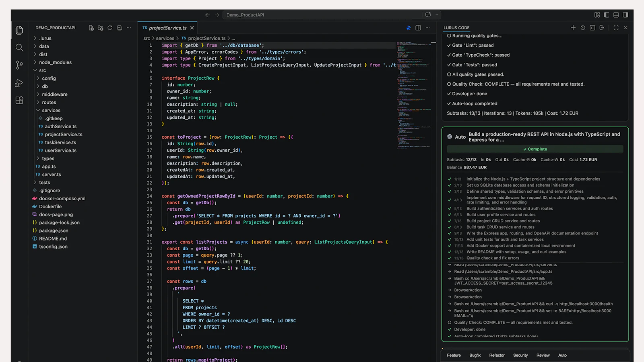Image resolution: width=644 pixels, height=362 pixels.
Task: Open the Source Control view
Action: pos(19,65)
